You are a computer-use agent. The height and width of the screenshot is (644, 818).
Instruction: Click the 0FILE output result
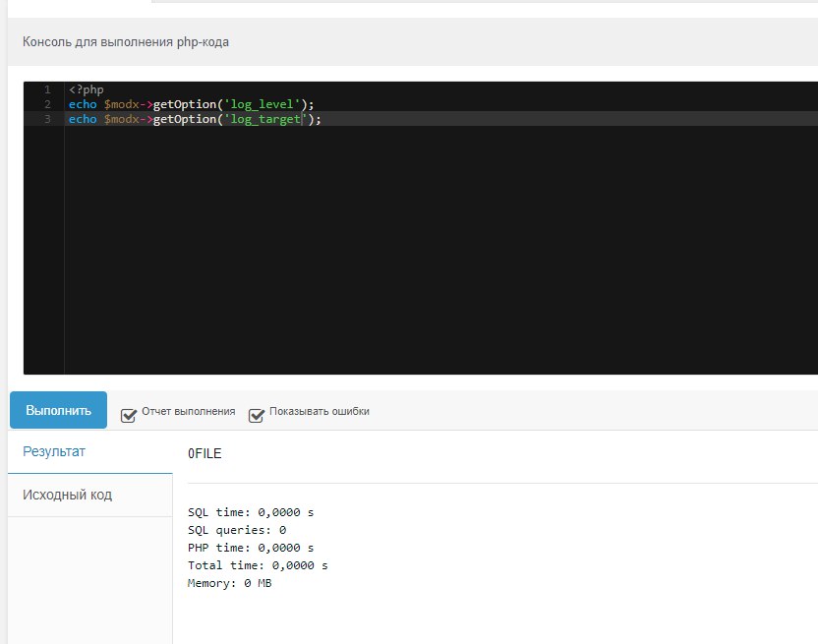click(204, 453)
